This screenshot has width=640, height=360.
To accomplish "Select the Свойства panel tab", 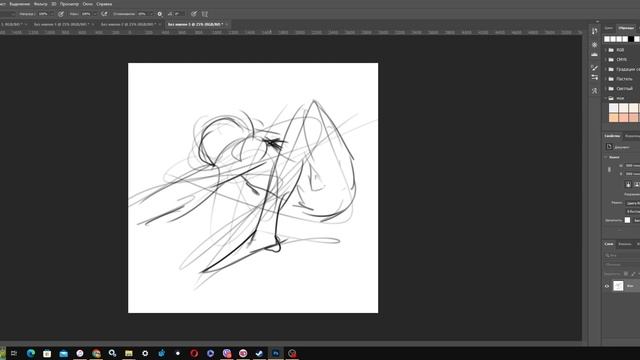I will click(x=612, y=136).
